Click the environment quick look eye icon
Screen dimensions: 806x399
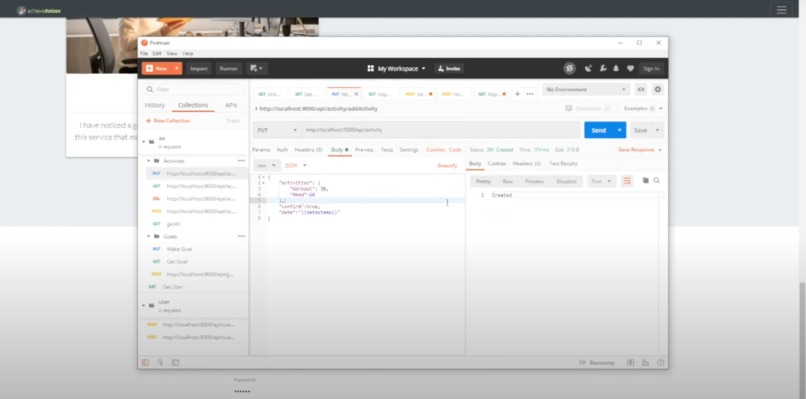point(640,89)
